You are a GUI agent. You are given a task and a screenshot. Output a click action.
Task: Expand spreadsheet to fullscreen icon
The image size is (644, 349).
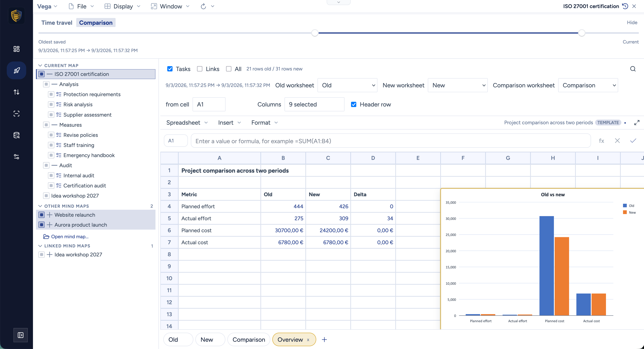pyautogui.click(x=637, y=123)
